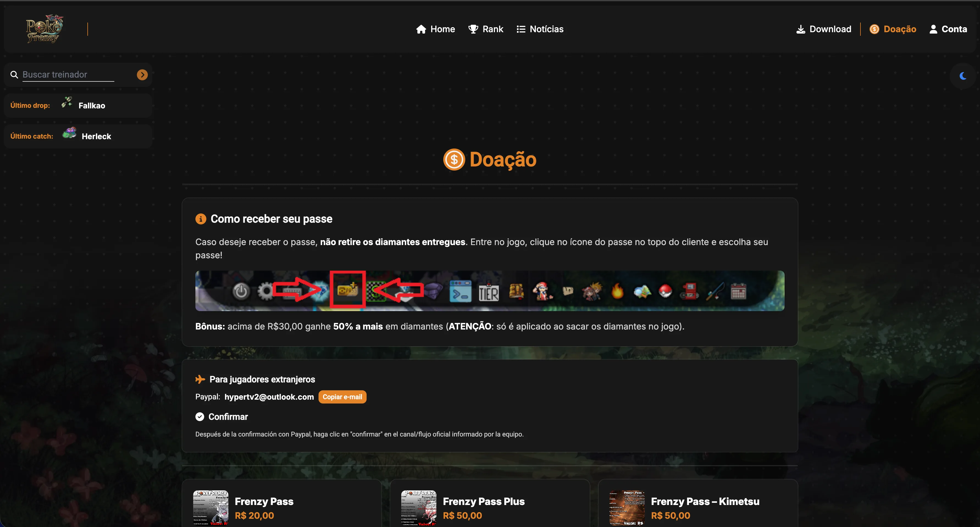980x527 pixels.
Task: Go to the Rank page
Action: tap(485, 29)
